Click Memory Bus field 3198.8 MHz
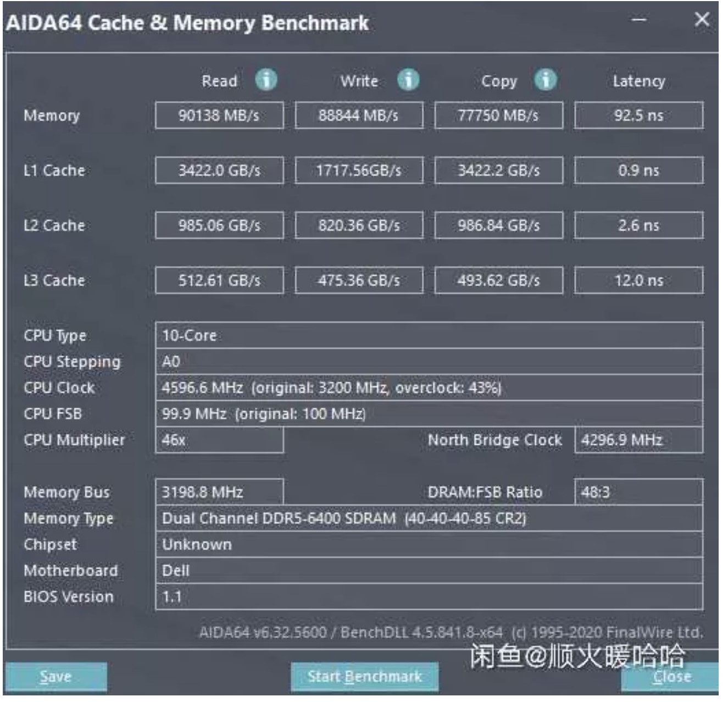 (219, 492)
